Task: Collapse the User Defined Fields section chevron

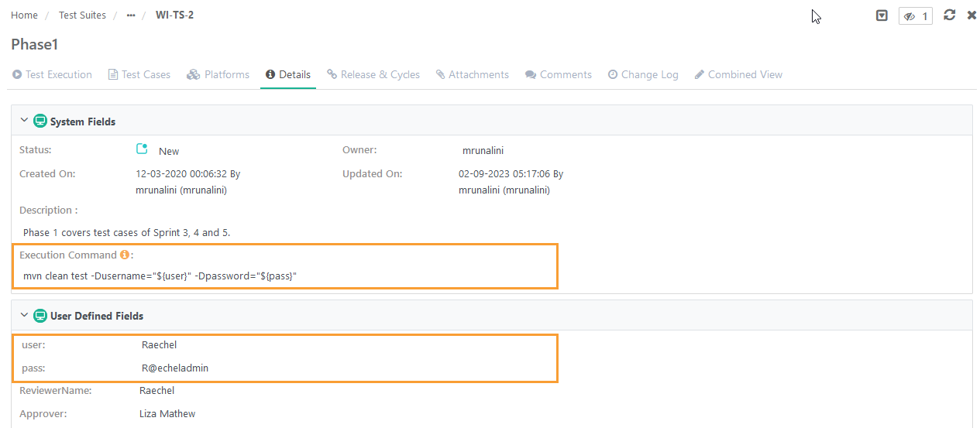Action: [24, 315]
